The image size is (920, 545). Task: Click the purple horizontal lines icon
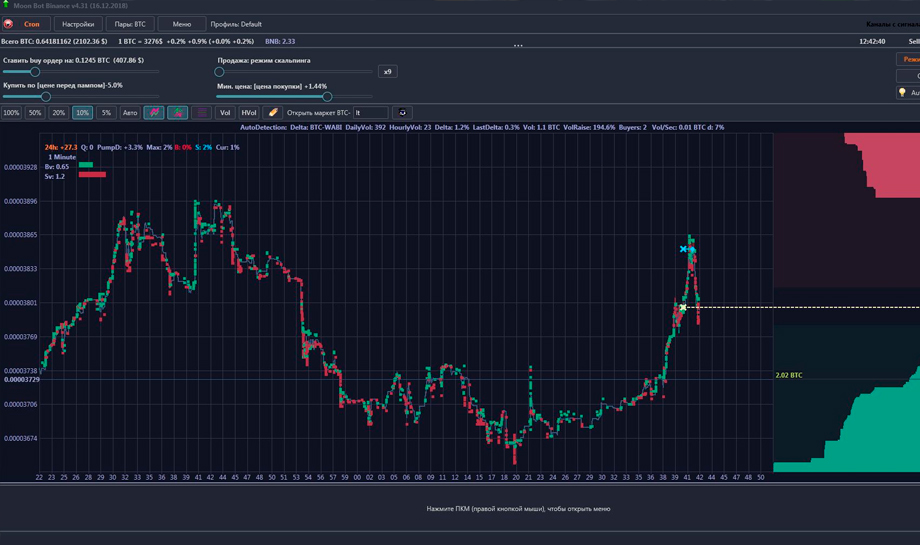click(201, 113)
